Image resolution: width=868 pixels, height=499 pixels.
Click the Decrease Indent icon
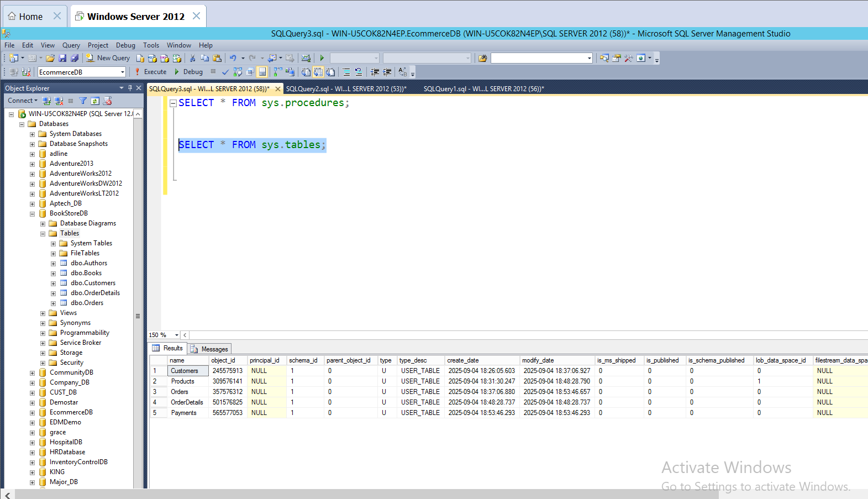click(x=375, y=72)
